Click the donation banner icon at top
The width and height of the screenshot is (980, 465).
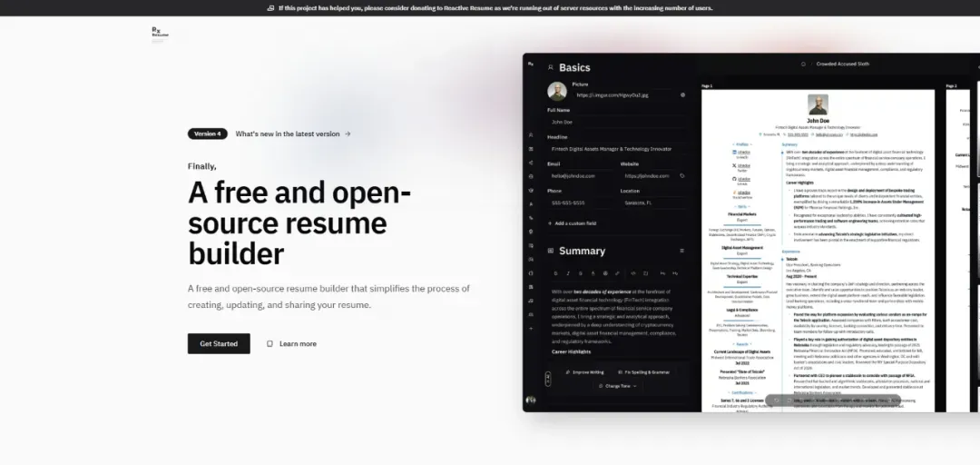(x=270, y=7)
